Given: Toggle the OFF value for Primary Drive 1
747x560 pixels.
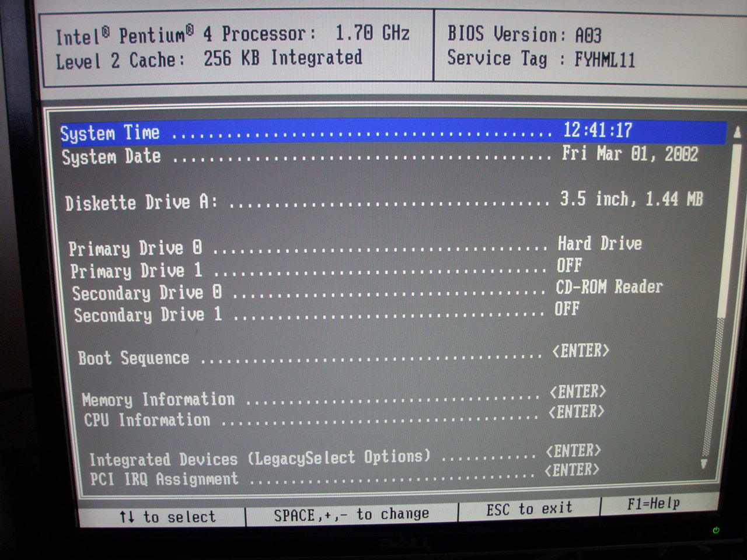Looking at the screenshot, I should click(569, 265).
